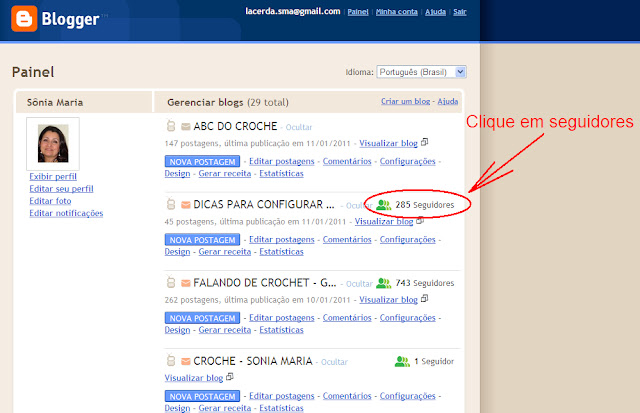Click NOVA POSTAGEM for DICAS PARA CONFIGURAR
Screen dimensions: 640x413
[x=202, y=240]
